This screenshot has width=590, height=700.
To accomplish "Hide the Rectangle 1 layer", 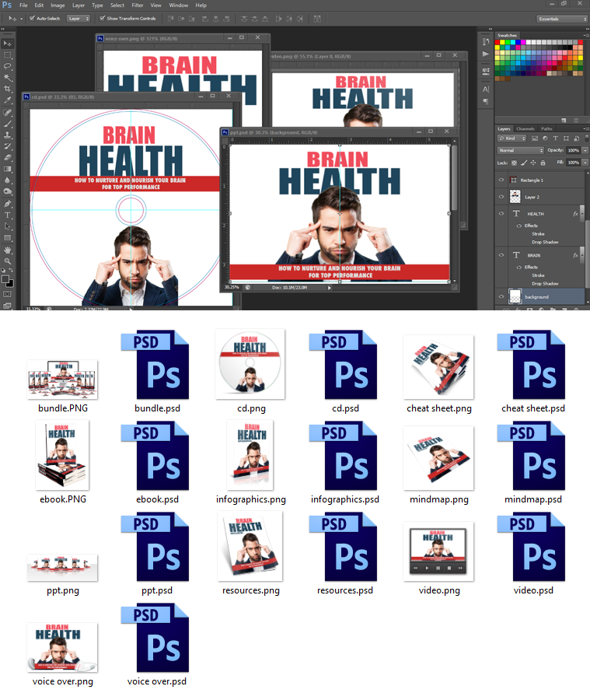I will [x=501, y=180].
